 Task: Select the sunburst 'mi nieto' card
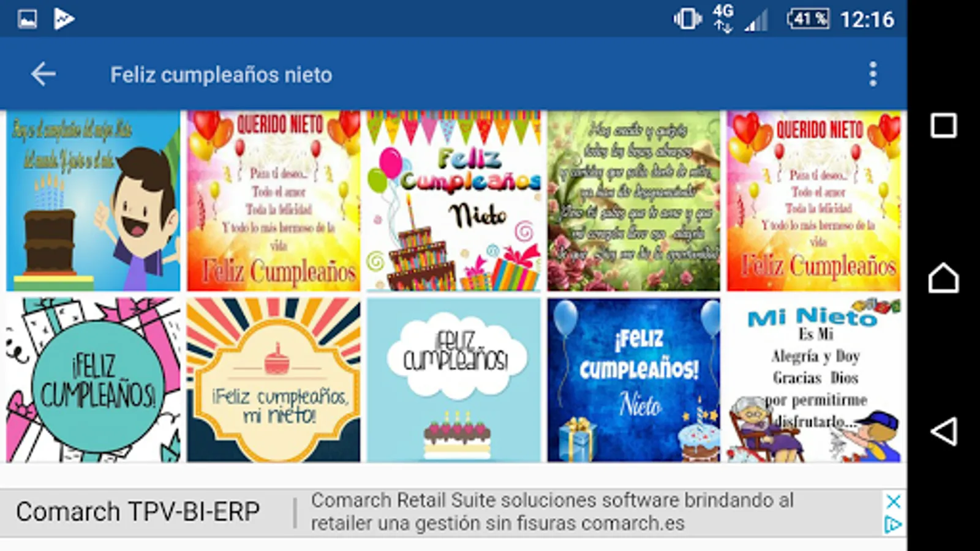(274, 380)
